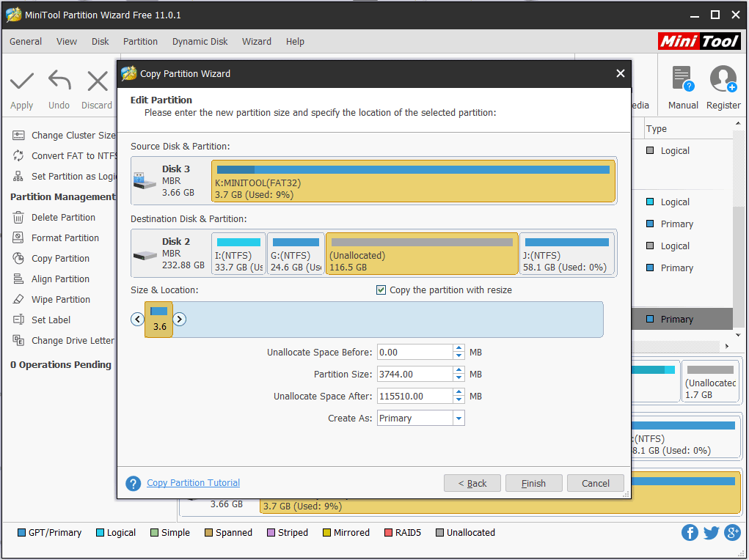Click the right arrow handle on size bar
The image size is (749, 560).
[180, 320]
